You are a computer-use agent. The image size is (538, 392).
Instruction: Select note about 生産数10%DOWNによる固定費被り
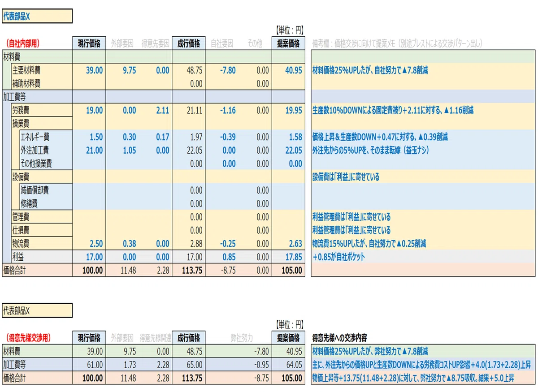point(393,110)
